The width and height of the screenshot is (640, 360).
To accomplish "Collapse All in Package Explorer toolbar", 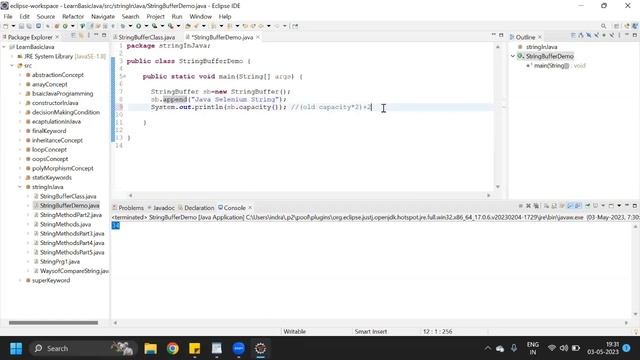I will coord(73,36).
